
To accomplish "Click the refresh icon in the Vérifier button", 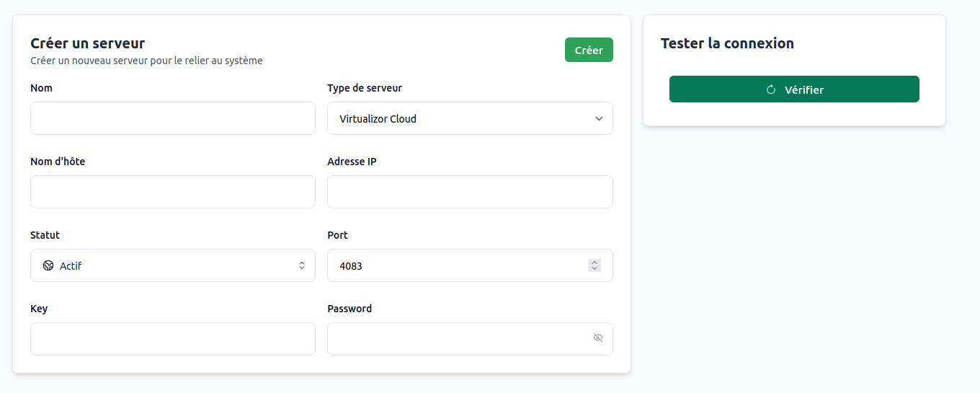I will click(771, 89).
